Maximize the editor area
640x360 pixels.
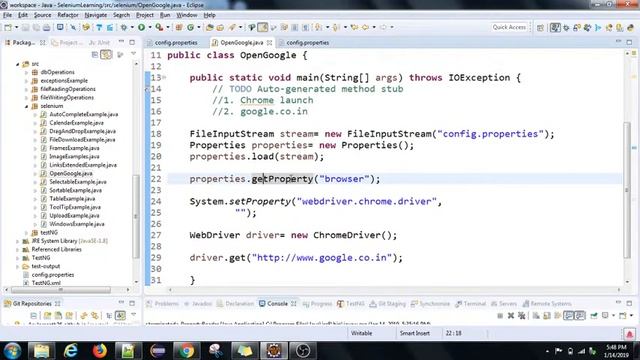point(629,42)
